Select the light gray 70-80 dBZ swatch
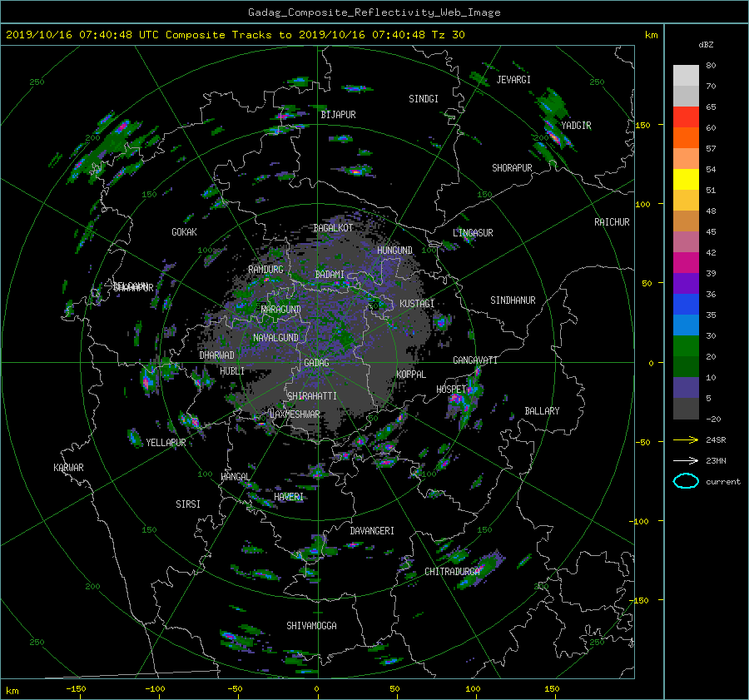This screenshot has height=700, width=749. (686, 75)
